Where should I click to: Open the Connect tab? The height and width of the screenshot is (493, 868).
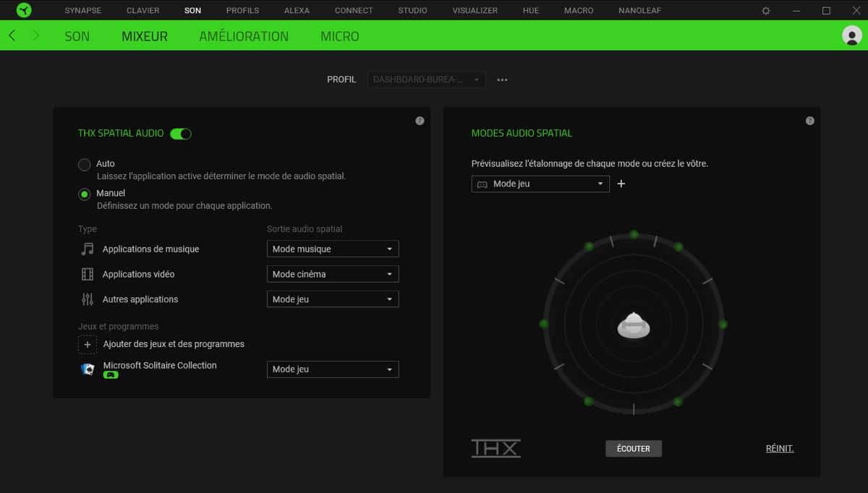[x=354, y=11]
